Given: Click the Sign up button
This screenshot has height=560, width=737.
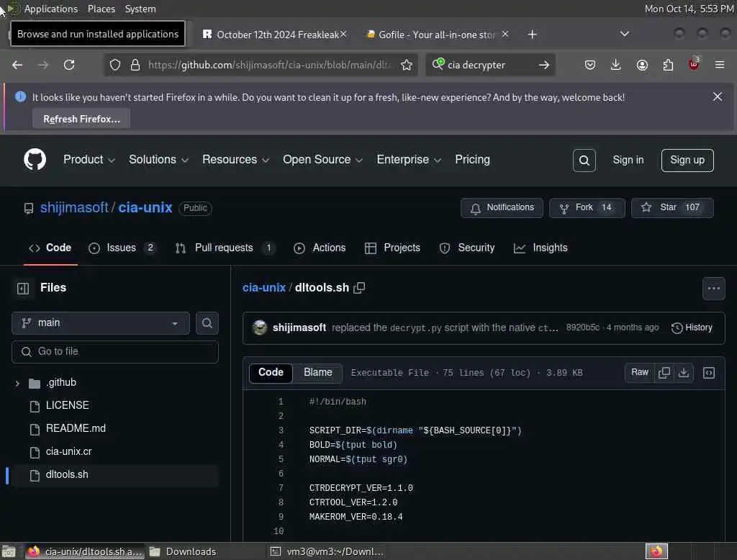Looking at the screenshot, I should pyautogui.click(x=687, y=161).
